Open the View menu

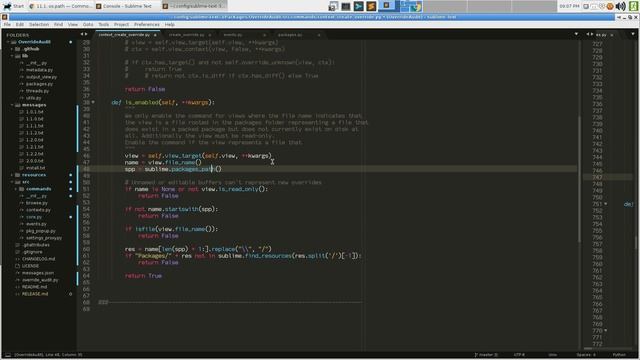(73, 24)
